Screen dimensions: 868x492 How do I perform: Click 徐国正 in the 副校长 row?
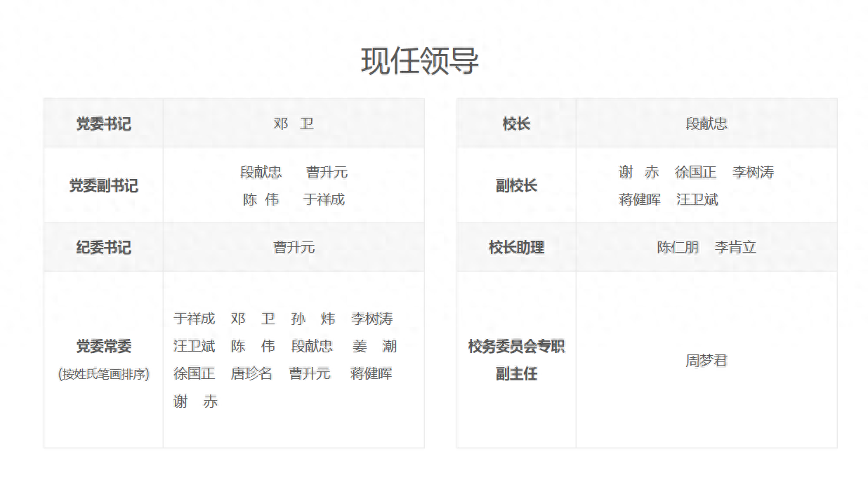click(695, 172)
